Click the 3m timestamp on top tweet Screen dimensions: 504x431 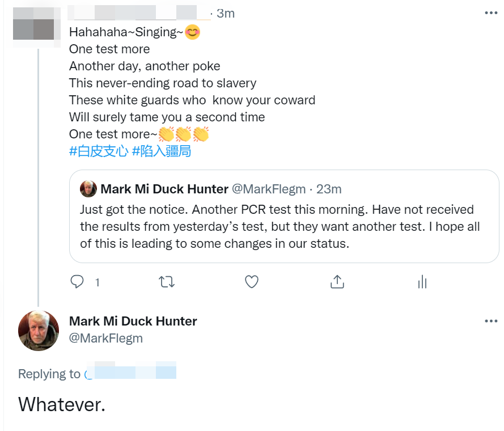tap(226, 13)
